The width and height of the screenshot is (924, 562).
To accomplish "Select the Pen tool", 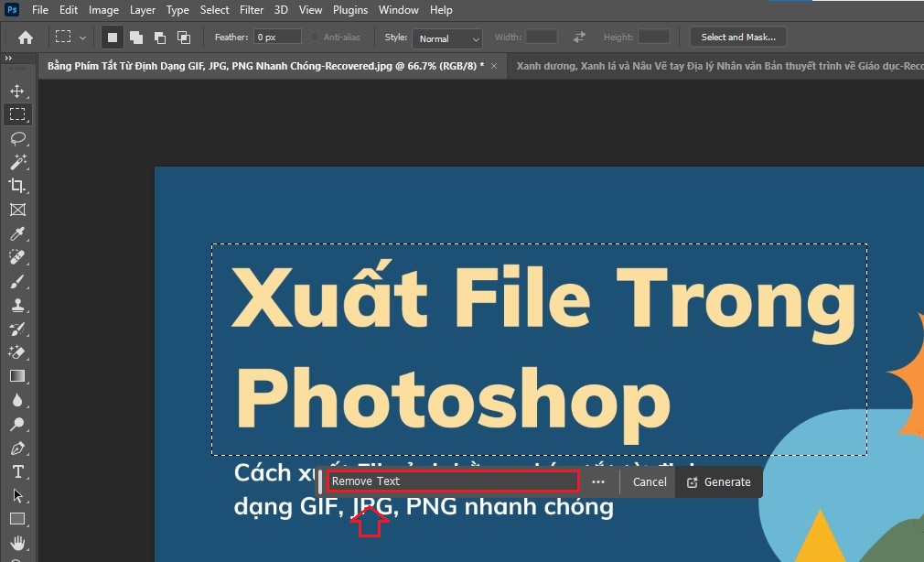I will point(17,449).
